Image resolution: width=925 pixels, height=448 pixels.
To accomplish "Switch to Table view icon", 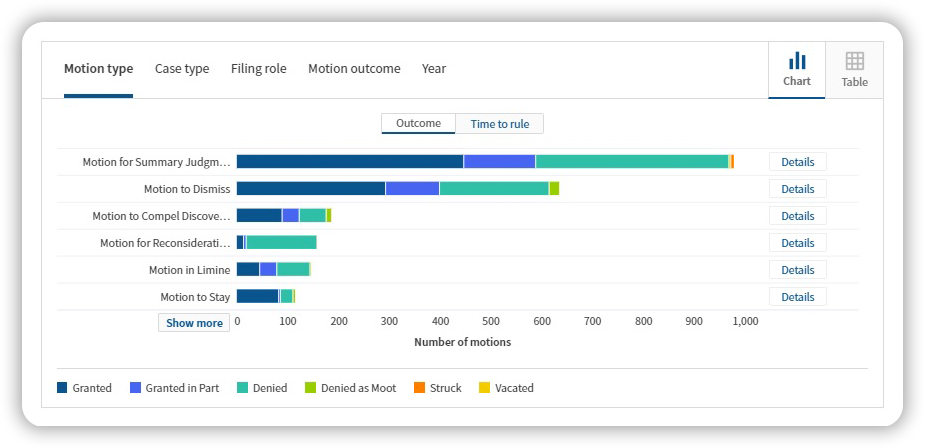I will pyautogui.click(x=854, y=70).
